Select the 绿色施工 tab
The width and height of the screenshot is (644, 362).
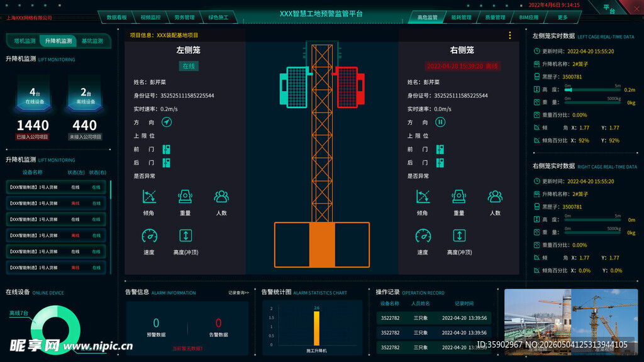coord(218,17)
